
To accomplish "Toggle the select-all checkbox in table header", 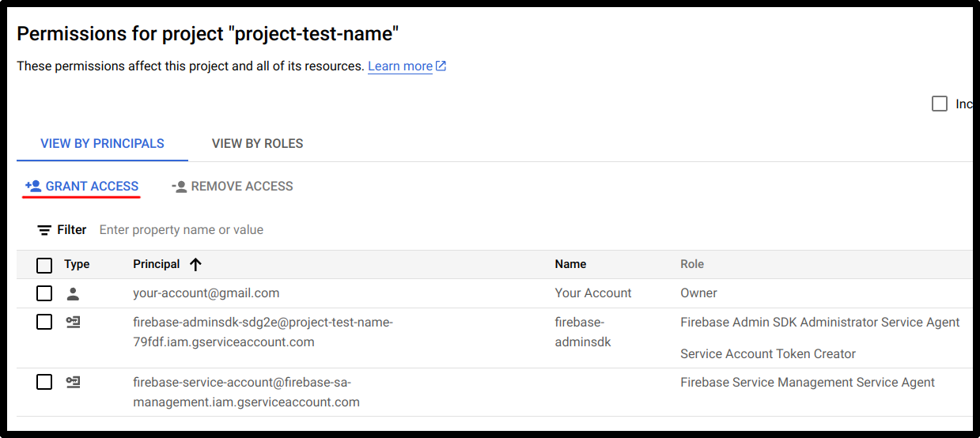I will pos(44,265).
